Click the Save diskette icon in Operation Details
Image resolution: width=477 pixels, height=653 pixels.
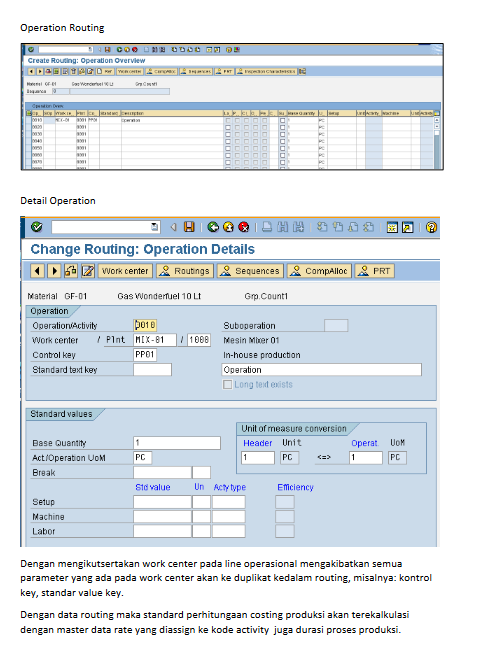(189, 227)
